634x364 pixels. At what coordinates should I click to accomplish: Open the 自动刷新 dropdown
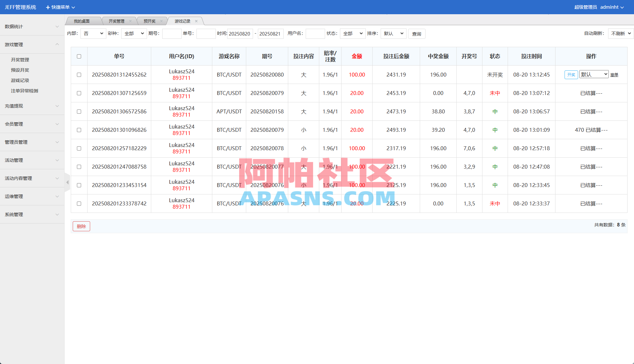pyautogui.click(x=620, y=34)
